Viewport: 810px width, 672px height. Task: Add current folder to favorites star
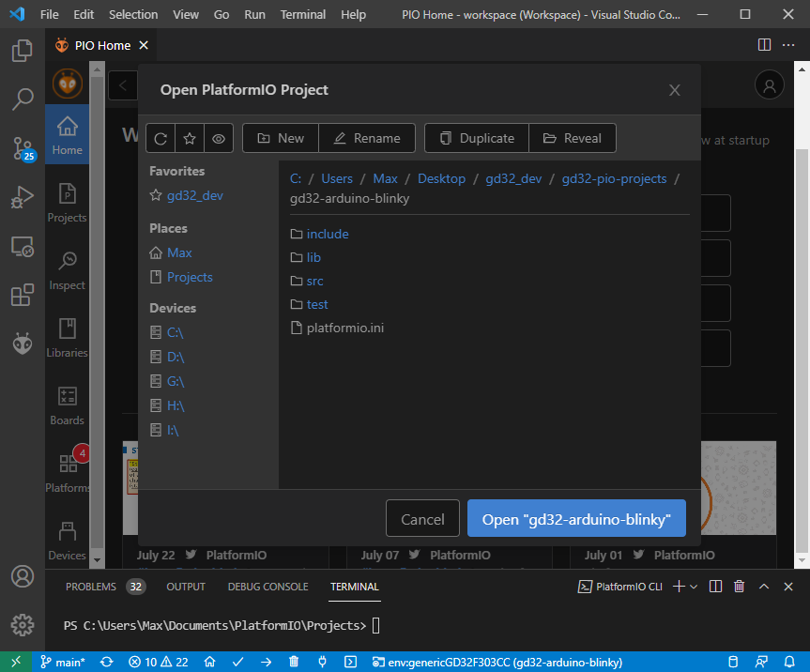click(190, 138)
